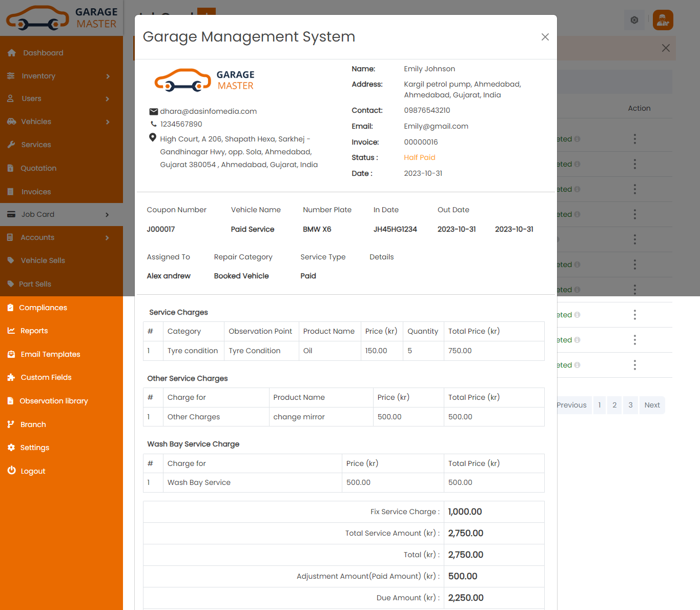Viewport: 700px width, 610px height.
Task: Select the Branch icon in sidebar
Action: [11, 424]
